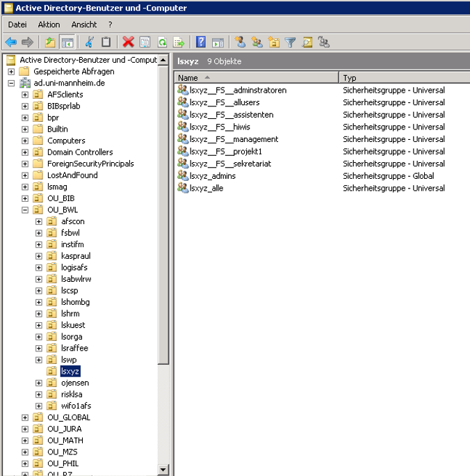Select lsxyz__FS__management in the list

pyautogui.click(x=234, y=139)
